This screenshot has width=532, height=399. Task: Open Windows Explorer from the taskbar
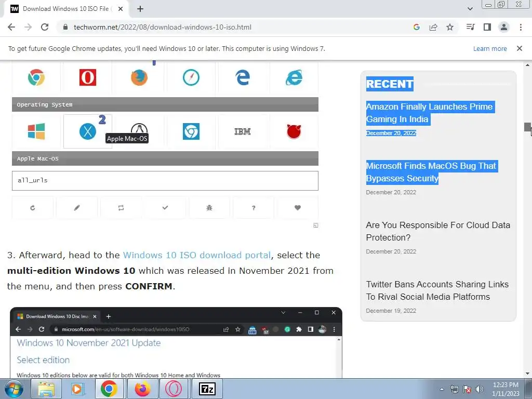coord(46,389)
